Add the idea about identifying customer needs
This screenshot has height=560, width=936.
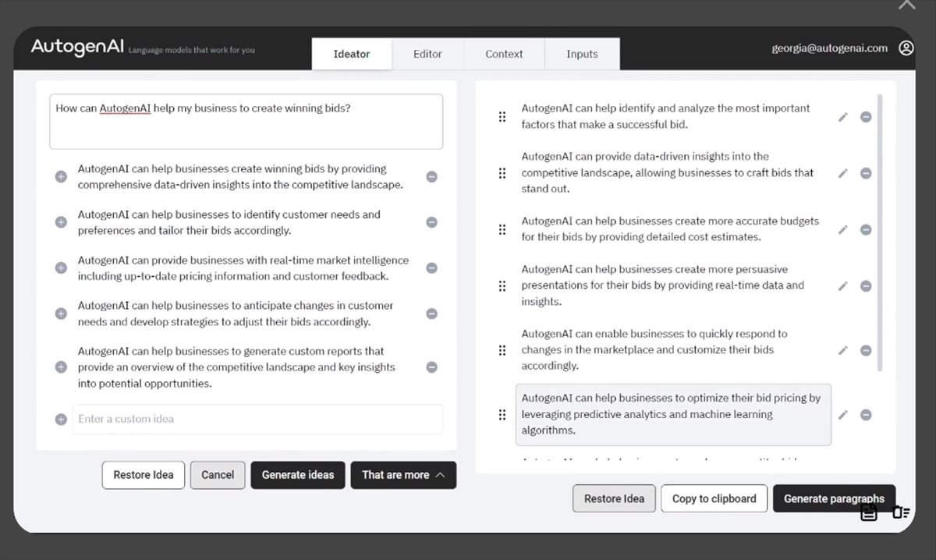coord(61,222)
